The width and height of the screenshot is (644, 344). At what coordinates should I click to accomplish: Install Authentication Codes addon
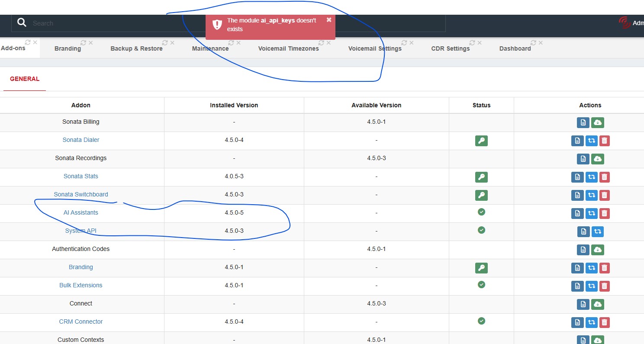click(597, 250)
